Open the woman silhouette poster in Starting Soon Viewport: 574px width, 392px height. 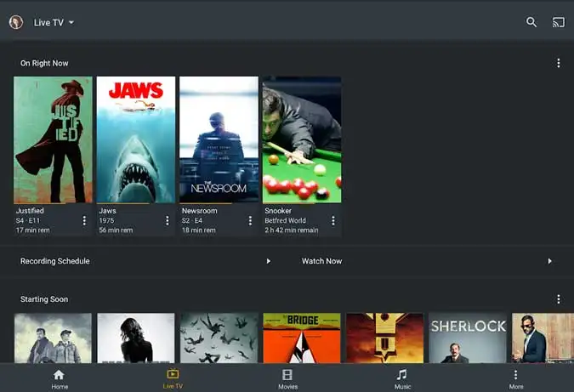coord(136,338)
